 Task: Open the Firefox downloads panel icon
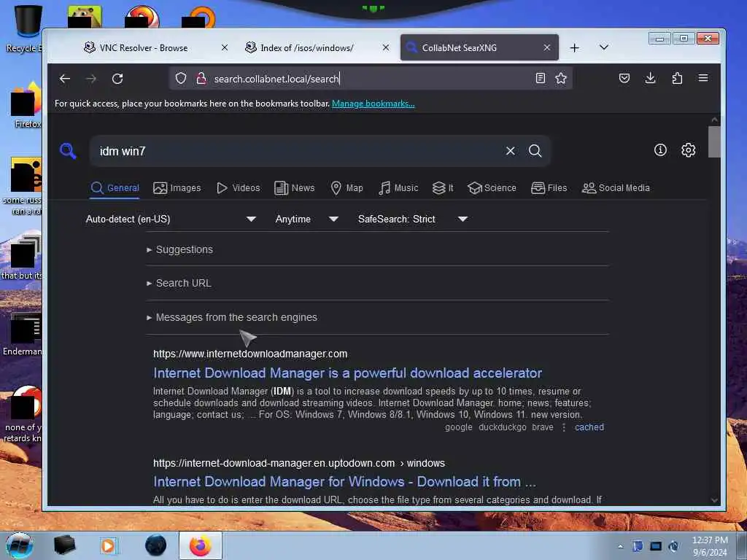(650, 78)
